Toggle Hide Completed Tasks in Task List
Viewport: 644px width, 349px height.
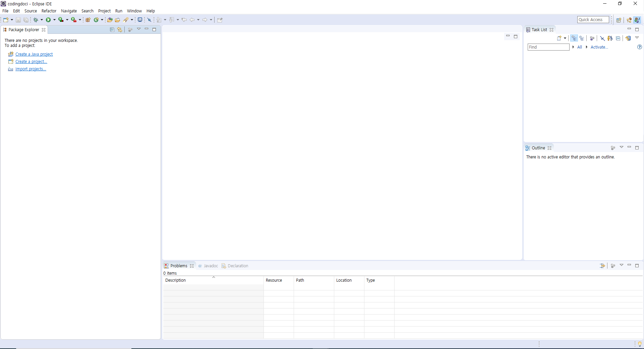pyautogui.click(x=602, y=38)
